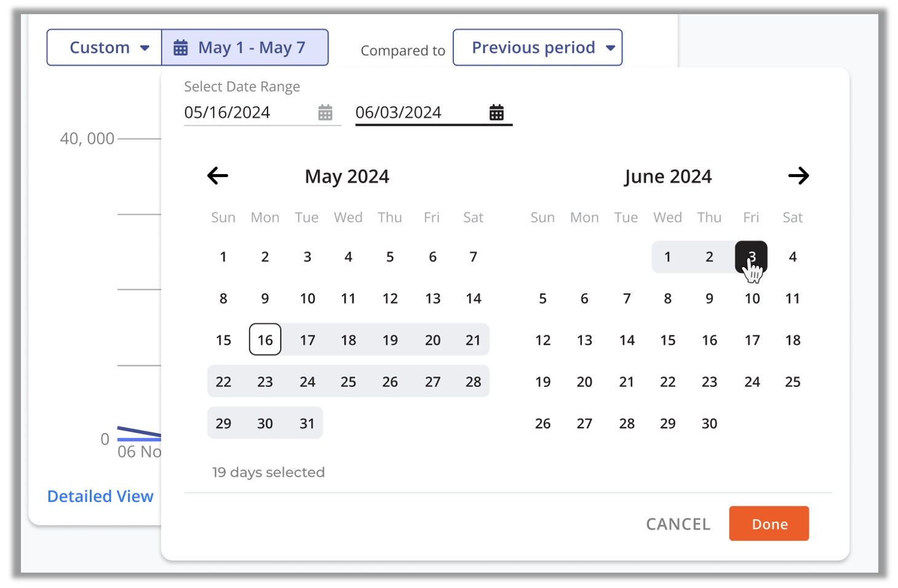Click the next month right arrow
The height and width of the screenshot is (588, 898).
coord(798,176)
